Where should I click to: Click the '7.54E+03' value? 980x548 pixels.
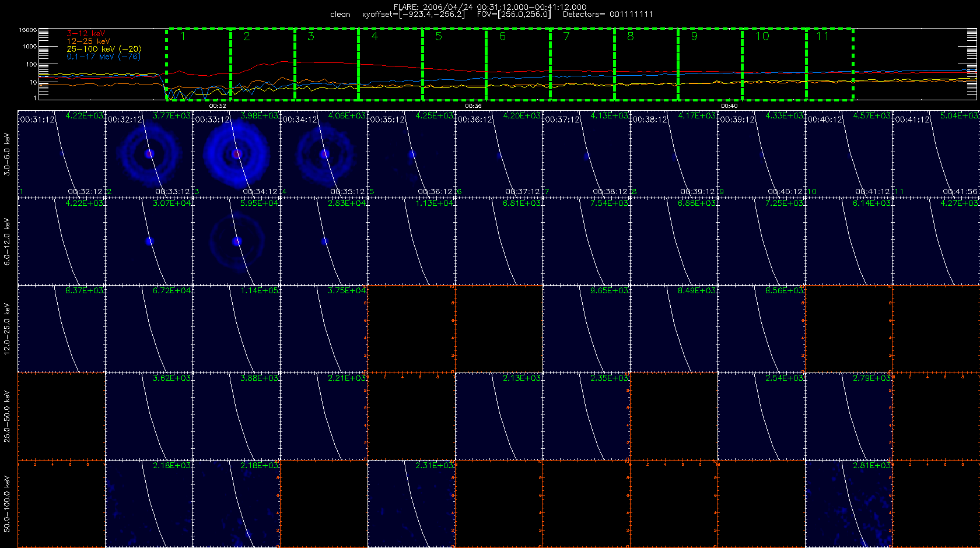[610, 203]
